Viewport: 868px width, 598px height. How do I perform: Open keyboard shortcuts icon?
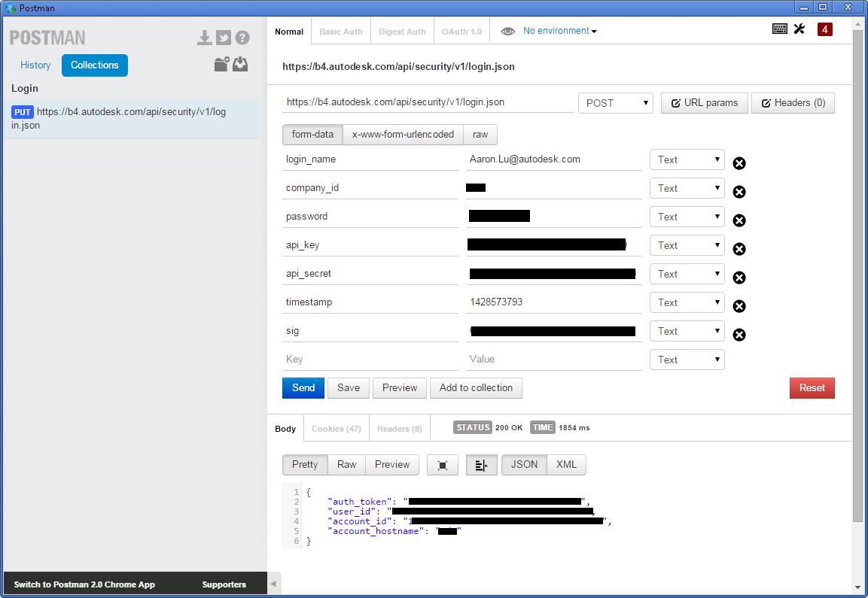tap(779, 29)
